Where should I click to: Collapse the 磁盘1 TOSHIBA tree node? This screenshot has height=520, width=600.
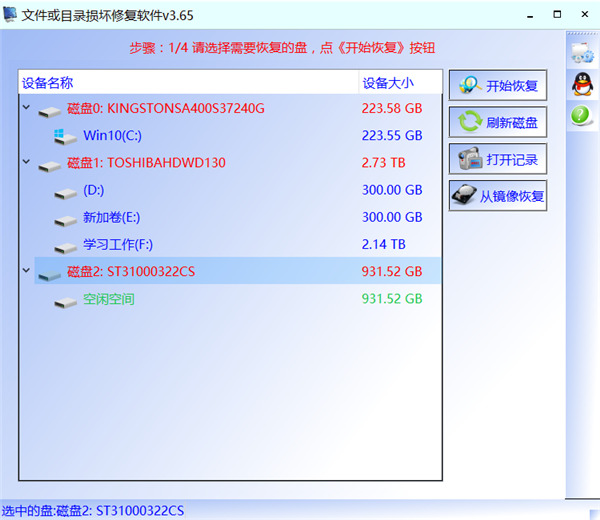click(x=26, y=161)
